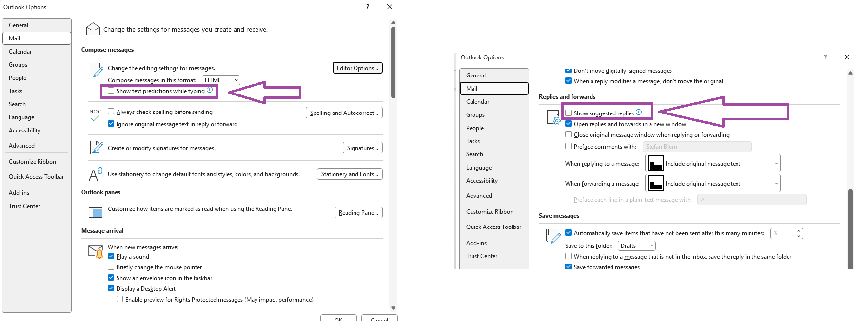Image resolution: width=868 pixels, height=321 pixels.
Task: Click the editing settings pencil-and-page icon
Action: (96, 70)
